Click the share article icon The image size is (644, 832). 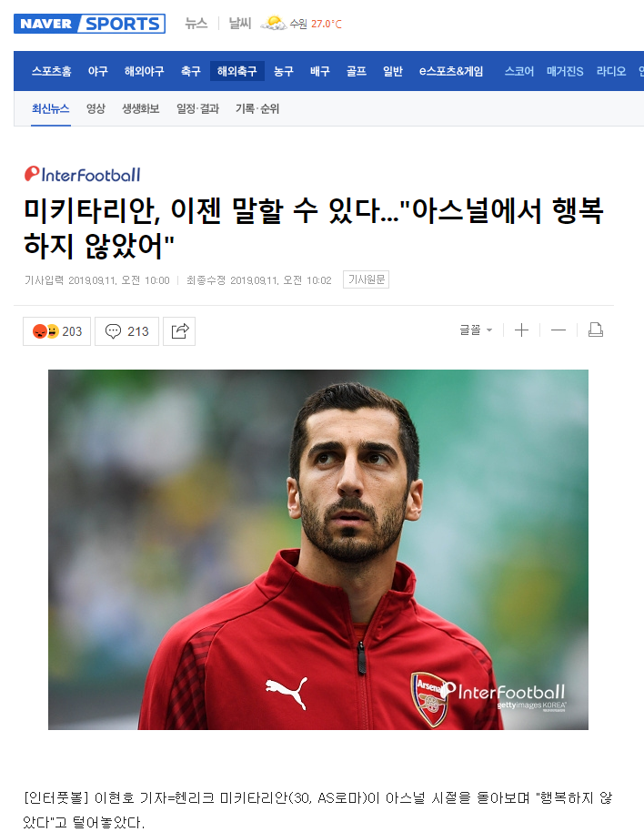coord(179,331)
